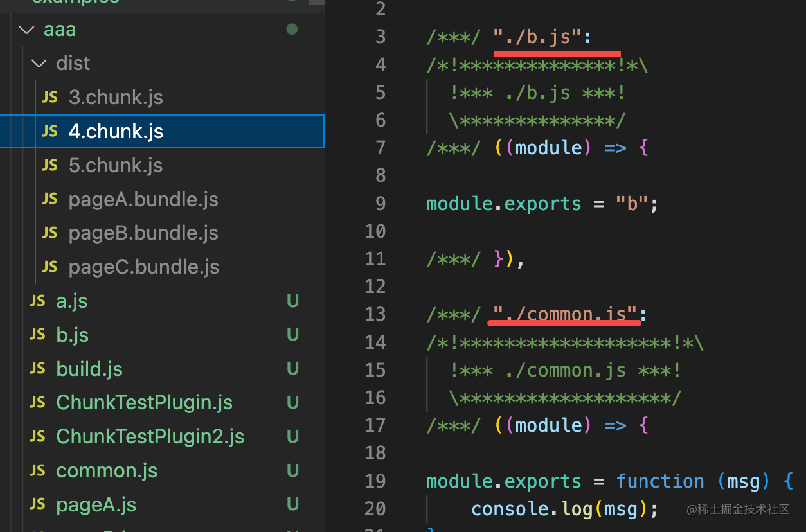Select the 4.chunk.js file
The width and height of the screenshot is (806, 532).
tap(162, 131)
